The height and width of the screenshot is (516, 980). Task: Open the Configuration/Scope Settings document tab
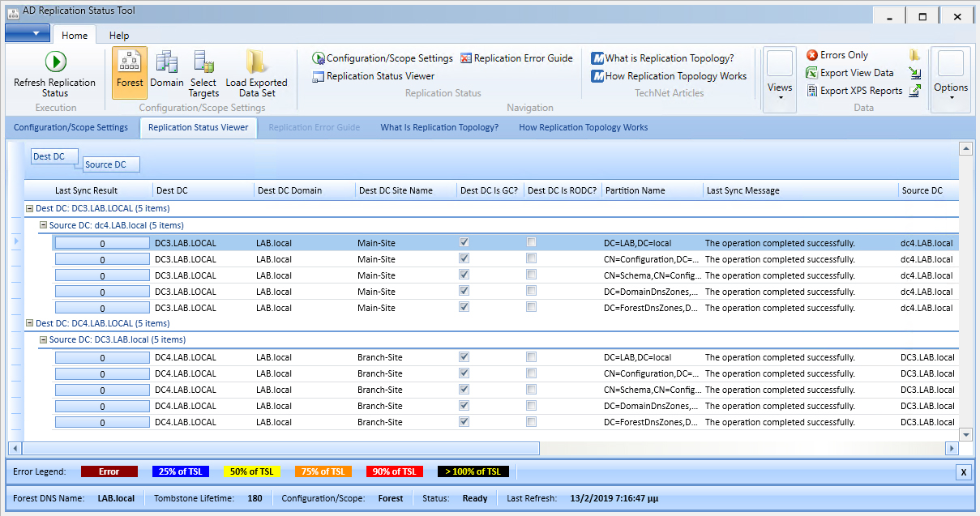point(71,127)
